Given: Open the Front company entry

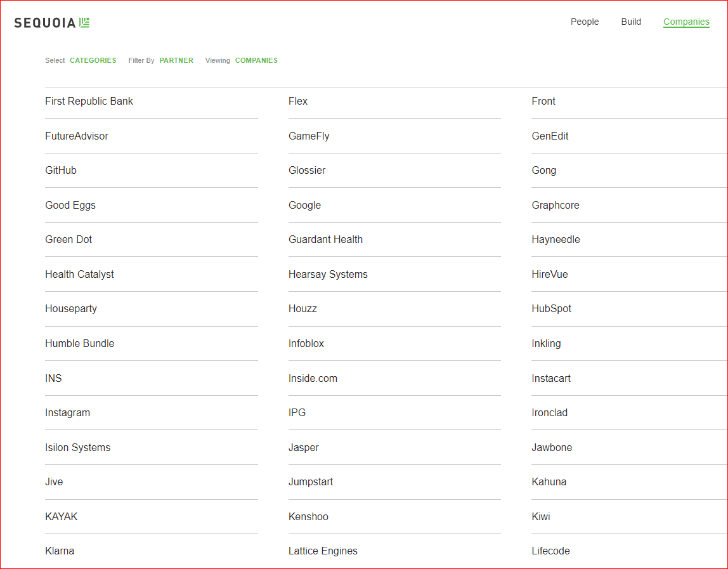Looking at the screenshot, I should (543, 101).
